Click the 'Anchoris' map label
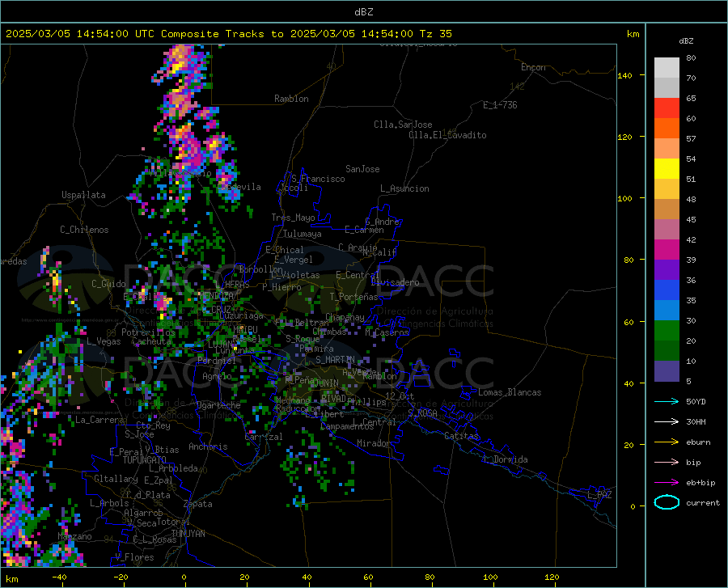Screen dimensions: 728x588 tap(208, 446)
